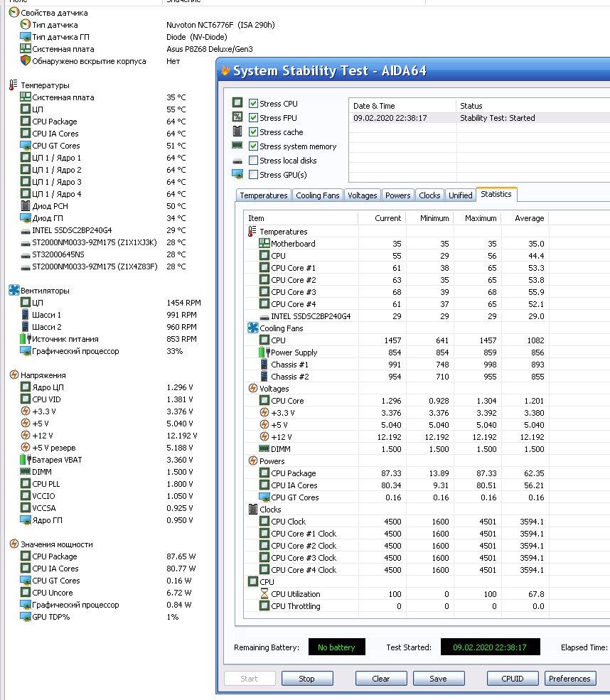Open the Clocks tab
Viewport: 610px width, 700px height.
click(x=429, y=195)
